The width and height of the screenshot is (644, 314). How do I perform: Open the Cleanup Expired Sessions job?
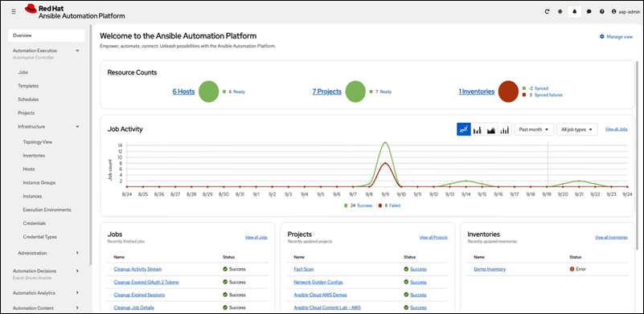click(x=139, y=295)
